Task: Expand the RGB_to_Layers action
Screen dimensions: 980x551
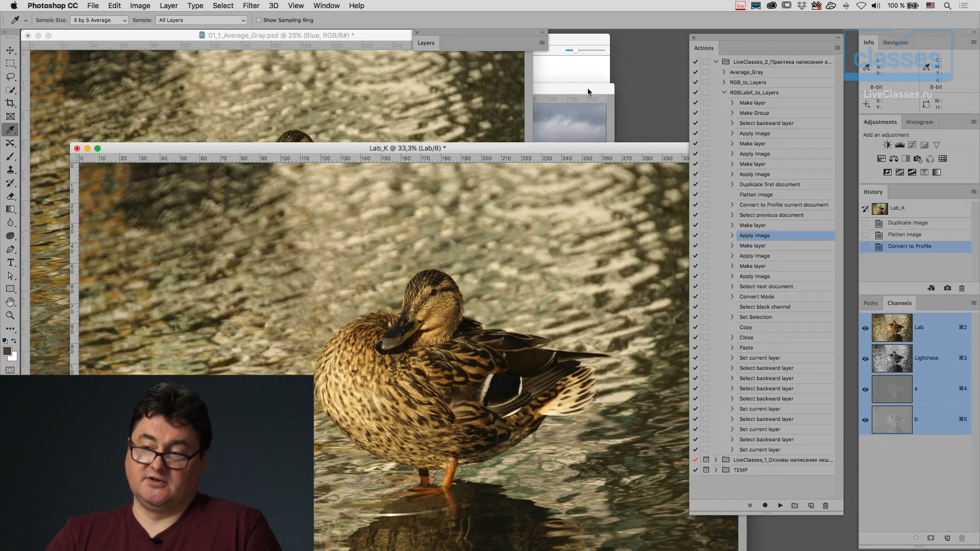Action: click(724, 82)
